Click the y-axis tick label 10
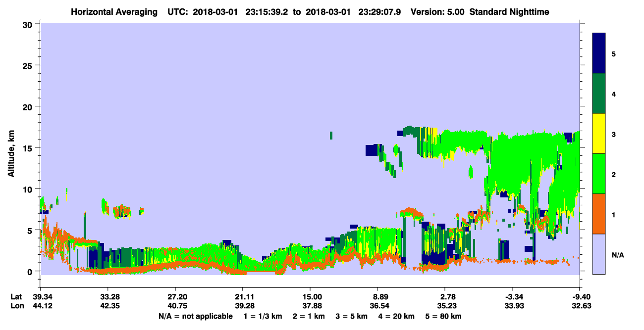Image resolution: width=644 pixels, height=330 pixels. (28, 189)
